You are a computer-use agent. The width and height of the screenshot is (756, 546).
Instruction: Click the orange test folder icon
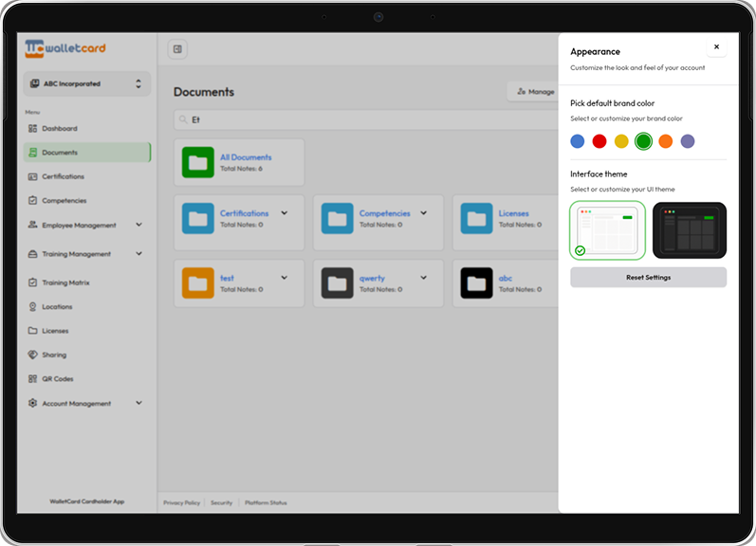click(197, 282)
